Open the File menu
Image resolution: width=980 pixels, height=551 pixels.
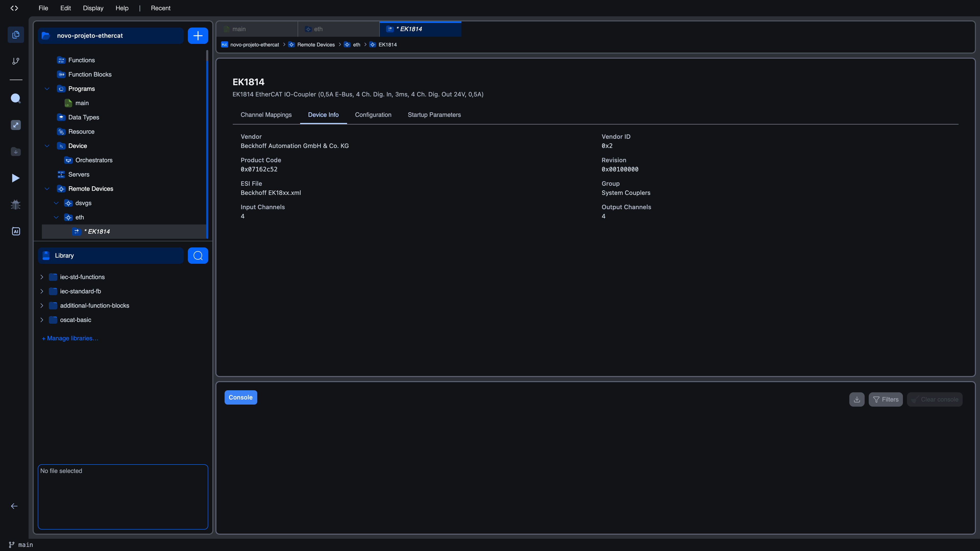click(43, 8)
